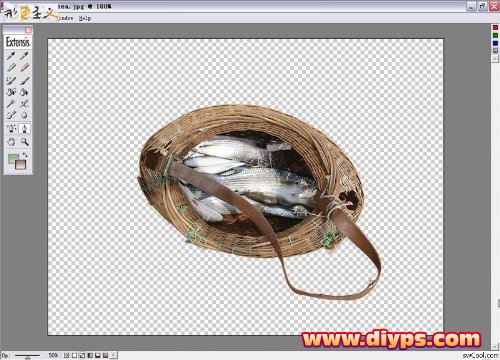
Task: Select the Airbrush tool
Action: (x=24, y=104)
